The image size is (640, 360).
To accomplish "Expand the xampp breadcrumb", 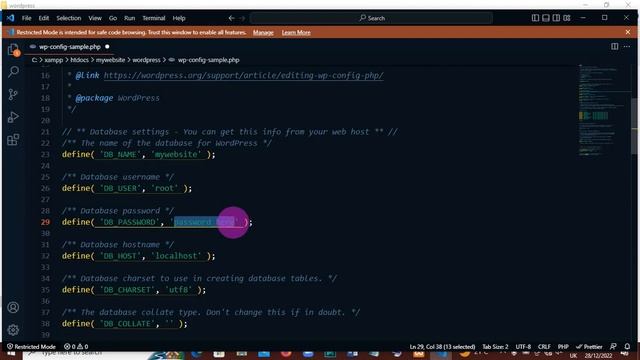I will pyautogui.click(x=53, y=60).
